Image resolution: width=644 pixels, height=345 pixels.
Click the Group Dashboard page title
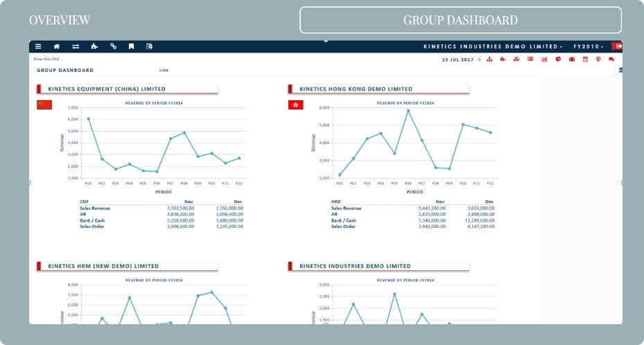pyautogui.click(x=65, y=71)
